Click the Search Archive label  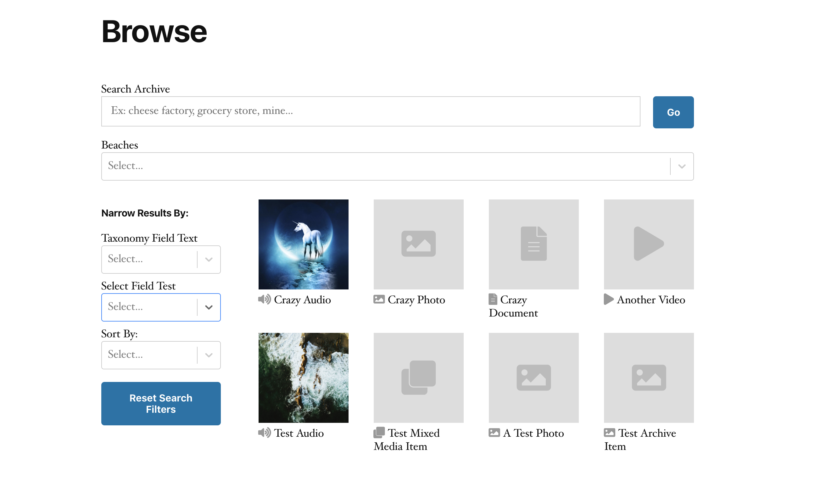[135, 89]
